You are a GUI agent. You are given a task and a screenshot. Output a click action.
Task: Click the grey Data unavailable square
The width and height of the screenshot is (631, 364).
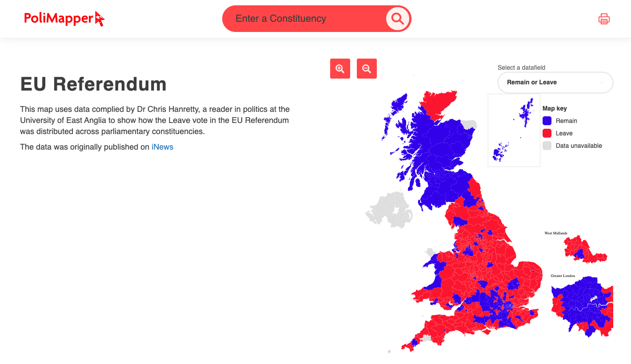[x=547, y=146]
